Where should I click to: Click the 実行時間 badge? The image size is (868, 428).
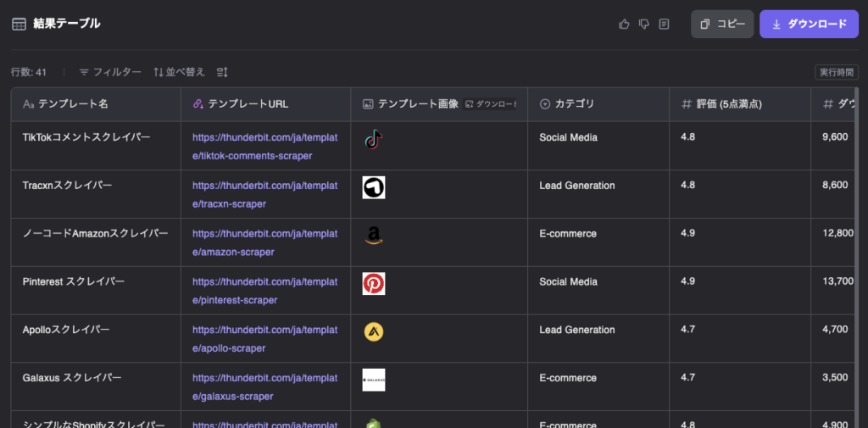tap(834, 72)
